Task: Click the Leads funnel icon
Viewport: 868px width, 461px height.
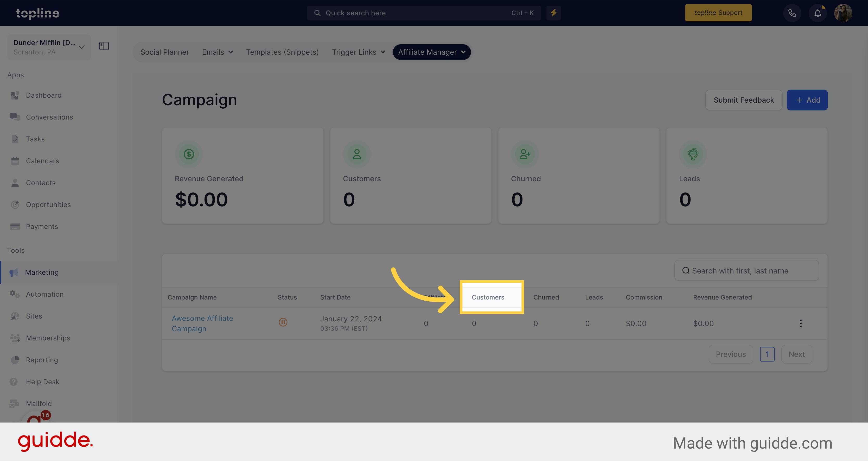Action: [693, 154]
